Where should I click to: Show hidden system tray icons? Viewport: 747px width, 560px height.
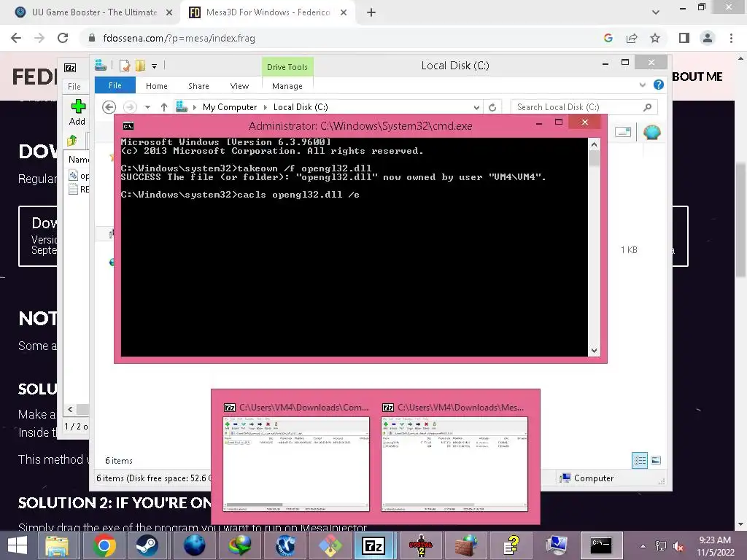tap(643, 546)
